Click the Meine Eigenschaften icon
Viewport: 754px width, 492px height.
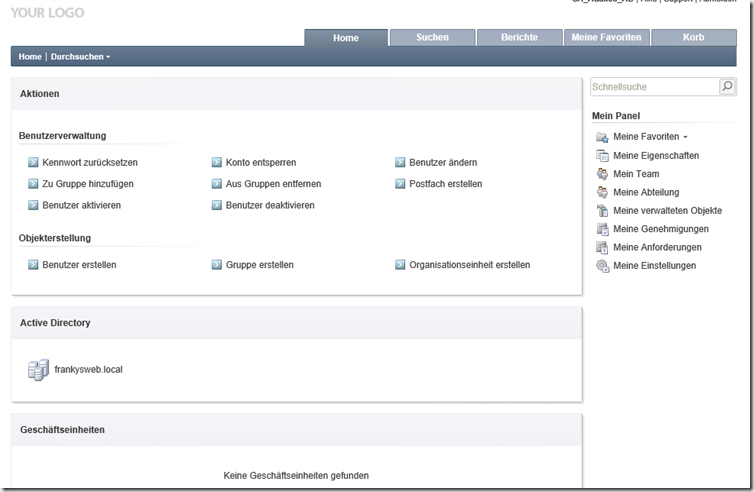click(x=602, y=156)
